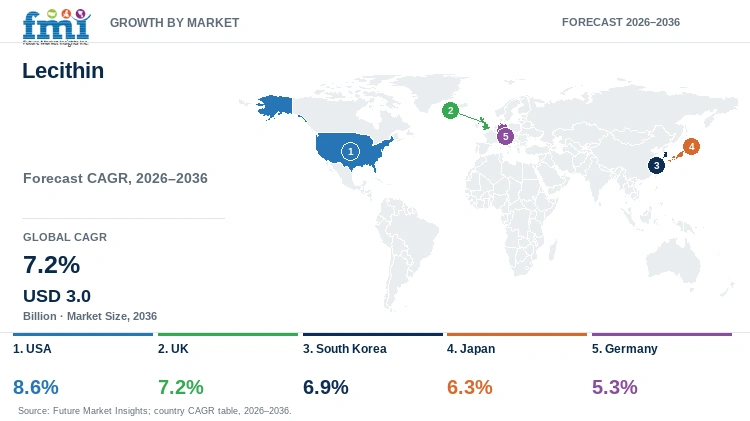Click the 'FORECAST 2026–2036' label

point(620,22)
